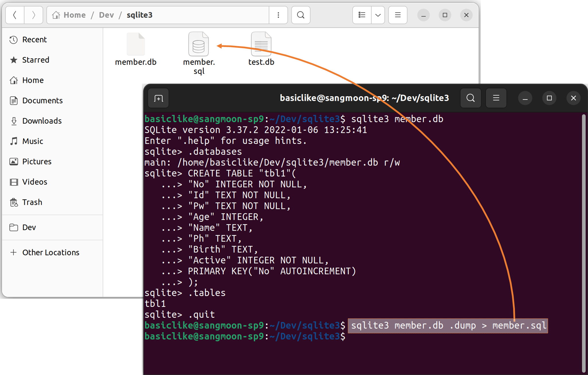Select the test.db file
588x375 pixels.
[261, 45]
